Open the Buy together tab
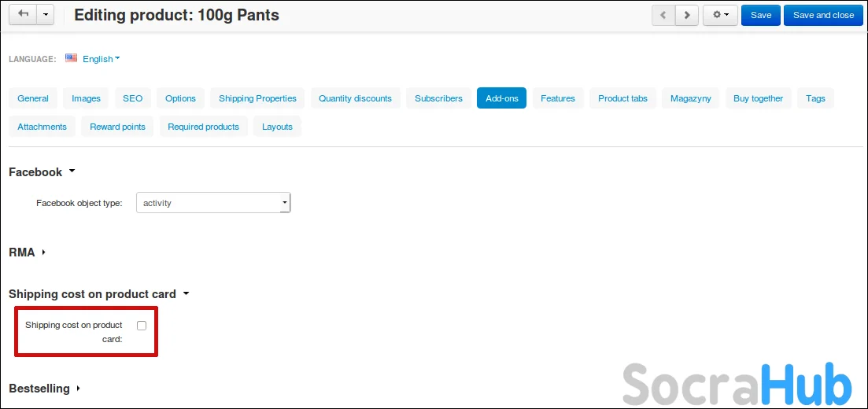 [x=758, y=98]
